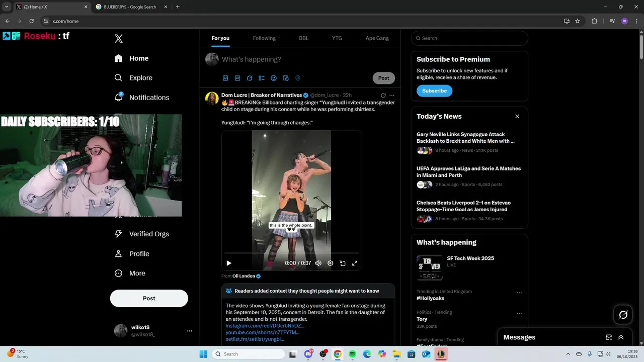Open options for Tory trend

click(x=519, y=314)
